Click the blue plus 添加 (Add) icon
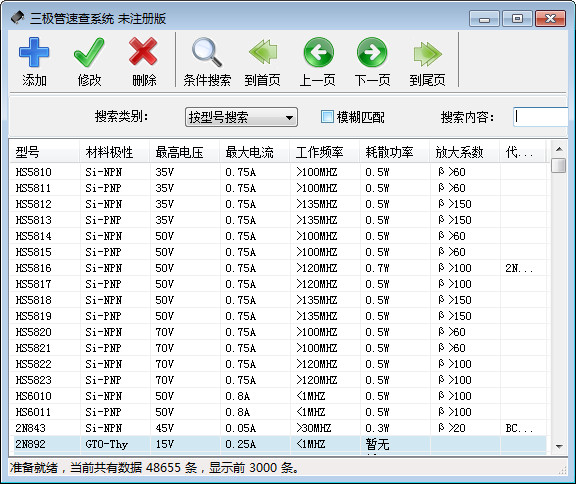This screenshot has height=484, width=576. [x=34, y=53]
